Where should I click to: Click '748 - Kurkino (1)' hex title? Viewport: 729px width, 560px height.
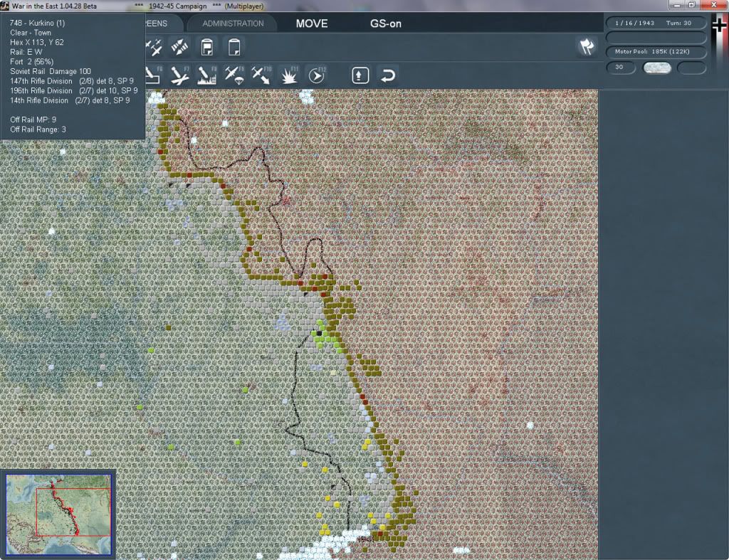pos(37,23)
